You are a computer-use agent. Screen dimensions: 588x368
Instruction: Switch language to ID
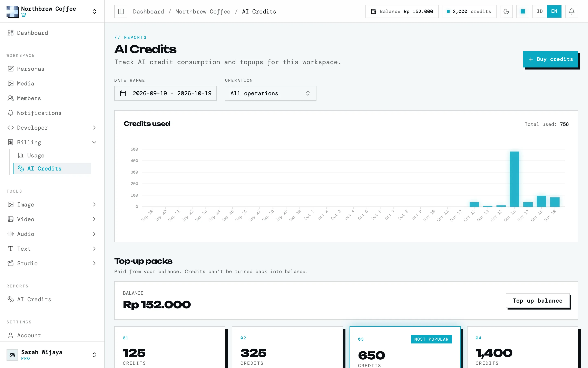(540, 11)
